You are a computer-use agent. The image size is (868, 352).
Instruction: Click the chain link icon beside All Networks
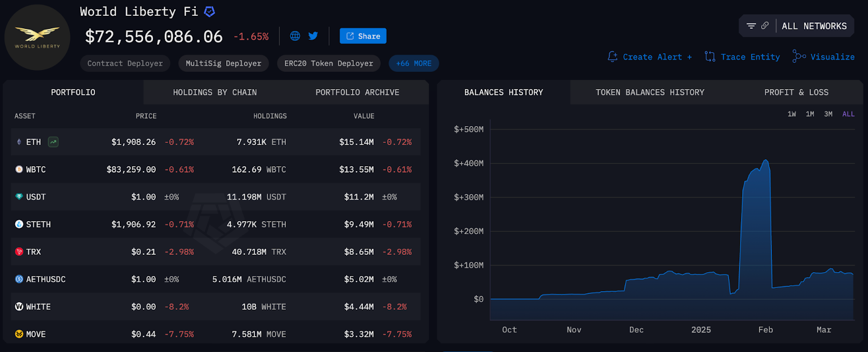point(765,26)
